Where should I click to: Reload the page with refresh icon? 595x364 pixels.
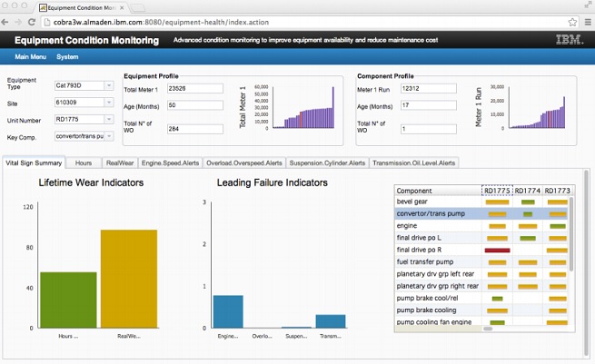click(32, 22)
